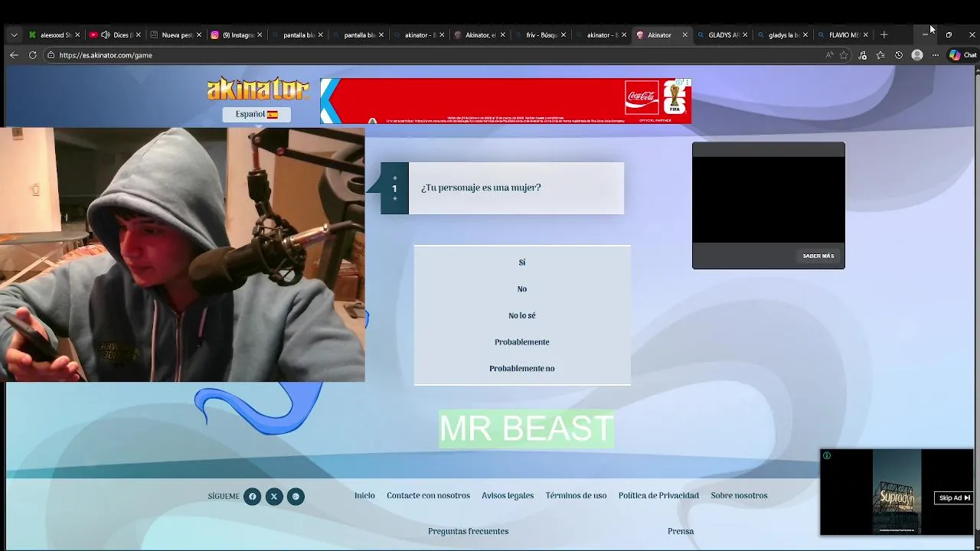Close the active Akinator tab
This screenshot has height=551, width=980.
click(684, 35)
